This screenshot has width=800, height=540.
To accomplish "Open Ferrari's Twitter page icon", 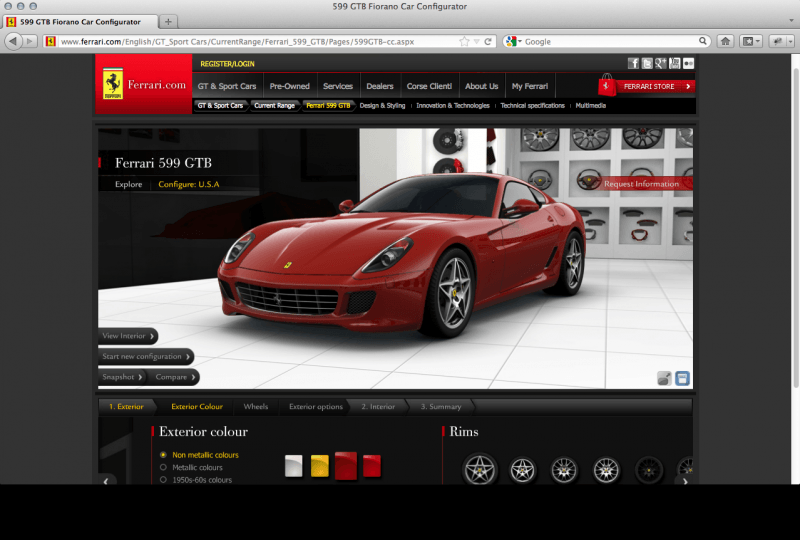I will tap(647, 63).
